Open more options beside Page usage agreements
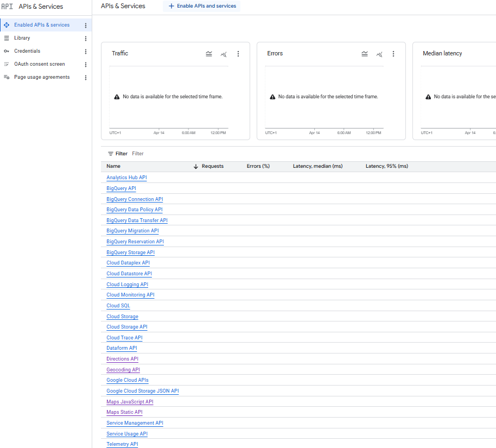Viewport: 496px width, 448px height. click(85, 78)
